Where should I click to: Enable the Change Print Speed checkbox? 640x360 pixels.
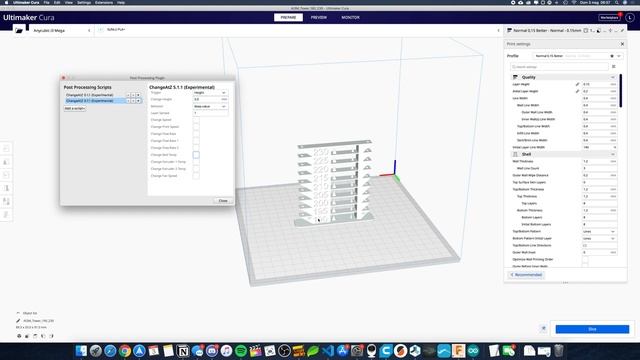[196, 127]
